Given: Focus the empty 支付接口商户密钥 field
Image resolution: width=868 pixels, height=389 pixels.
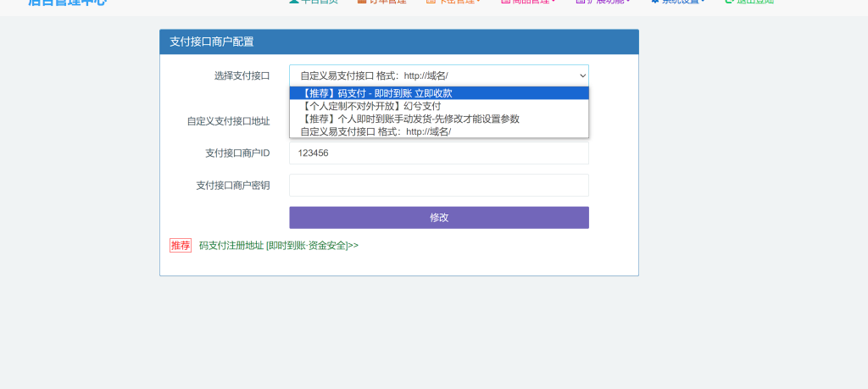Looking at the screenshot, I should (438, 186).
